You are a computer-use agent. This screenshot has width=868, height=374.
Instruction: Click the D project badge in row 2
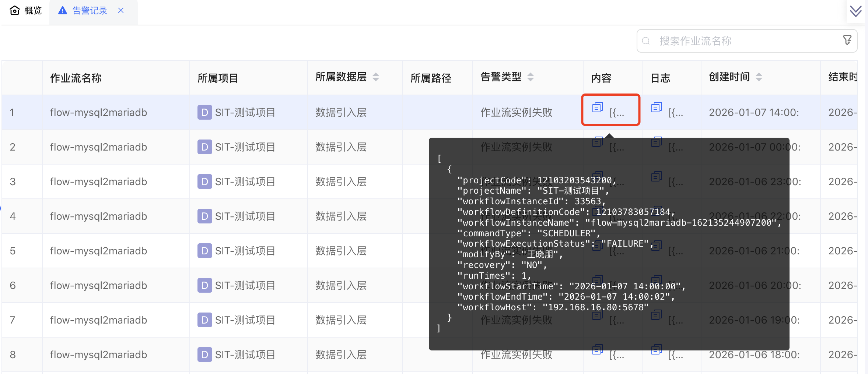click(x=204, y=147)
